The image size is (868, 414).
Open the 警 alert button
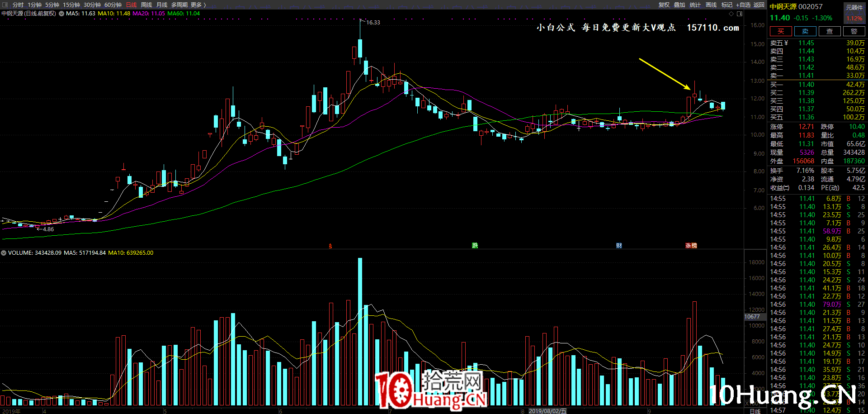pos(854,31)
